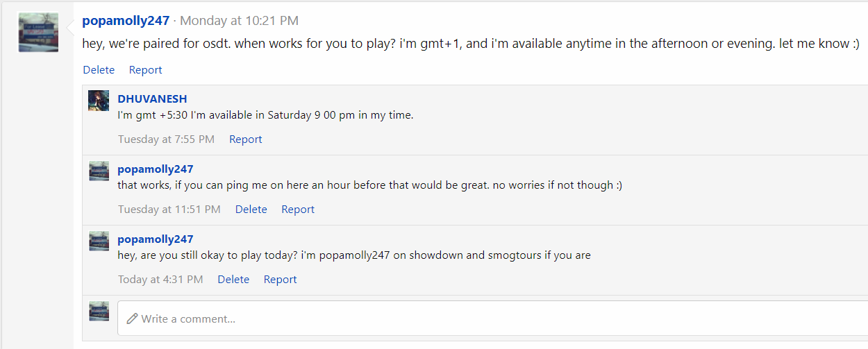Delete the Today 4:31 PM comment

[233, 279]
